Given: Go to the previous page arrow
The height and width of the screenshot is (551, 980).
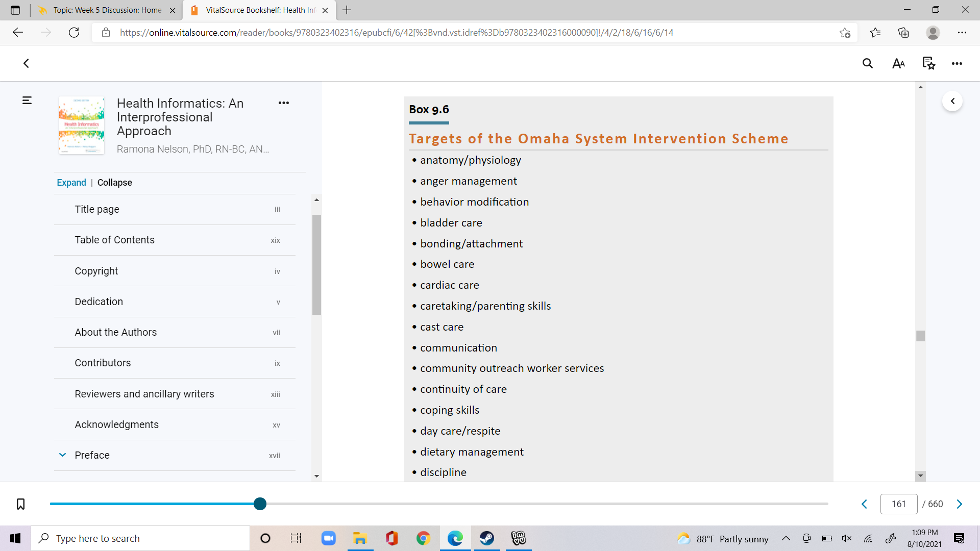Looking at the screenshot, I should click(x=864, y=504).
